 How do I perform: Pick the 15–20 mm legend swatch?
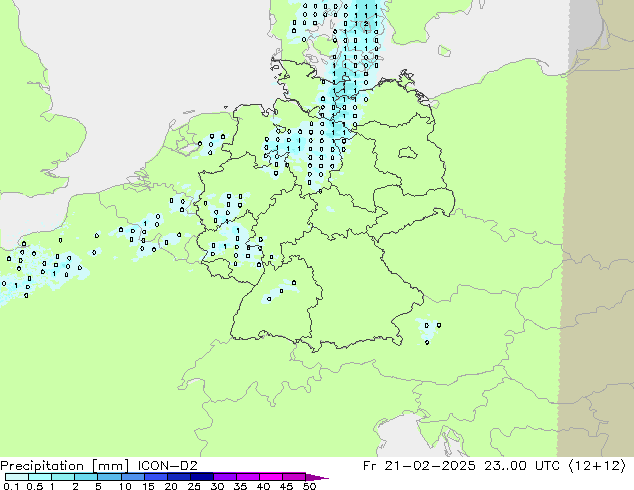tap(155, 477)
